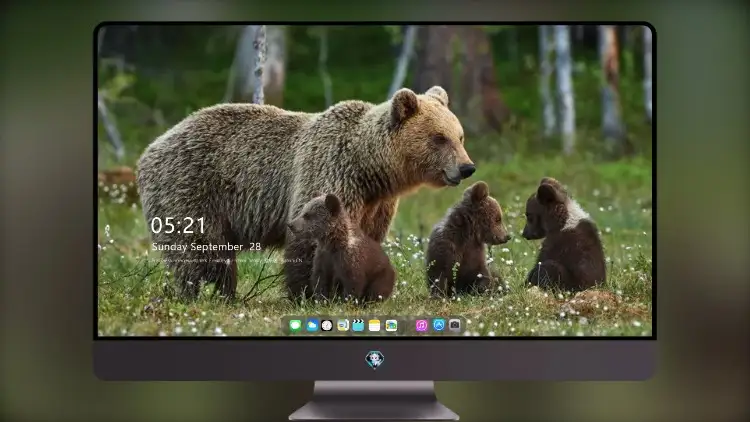Click the date text "Sunday September 28"
This screenshot has width=750, height=422.
206,247
